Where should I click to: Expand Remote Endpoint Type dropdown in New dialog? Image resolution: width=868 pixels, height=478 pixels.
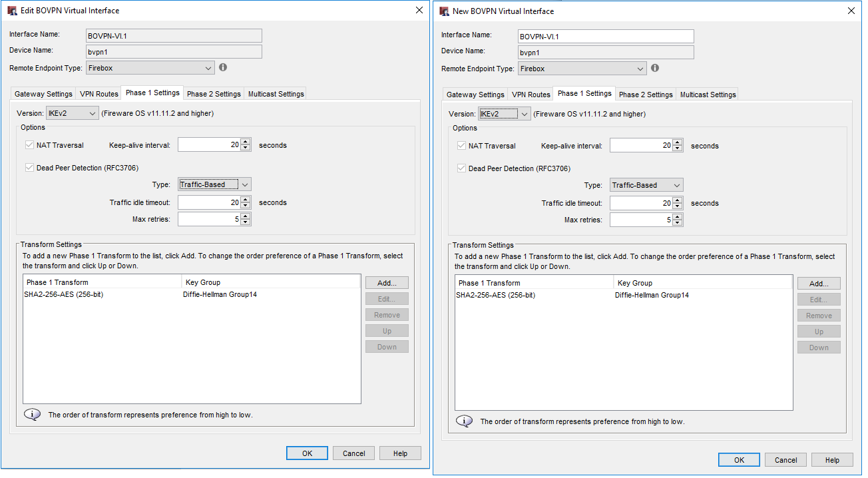coord(582,69)
